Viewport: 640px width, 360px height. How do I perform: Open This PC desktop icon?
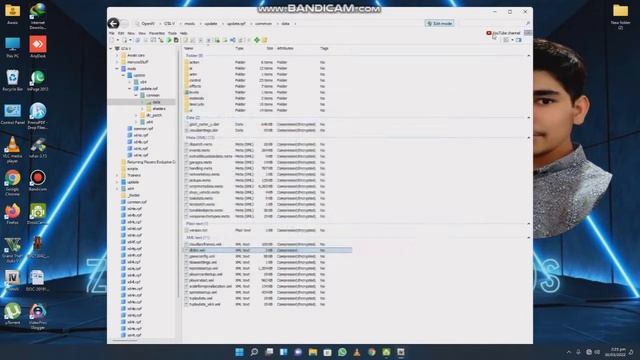point(12,47)
